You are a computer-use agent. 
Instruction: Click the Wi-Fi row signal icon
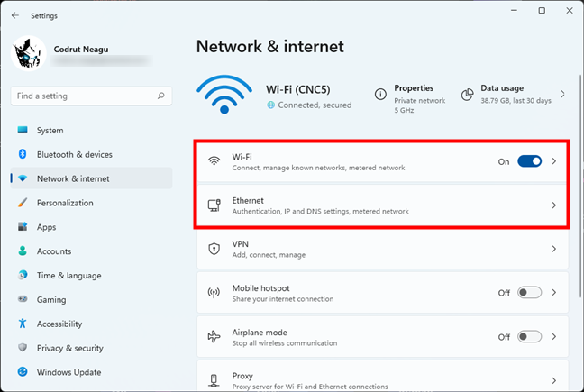(214, 160)
